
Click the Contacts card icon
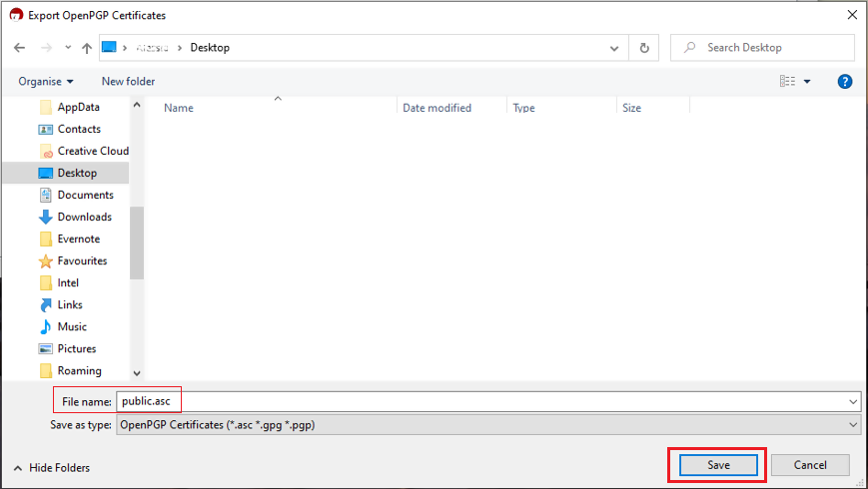tap(45, 130)
